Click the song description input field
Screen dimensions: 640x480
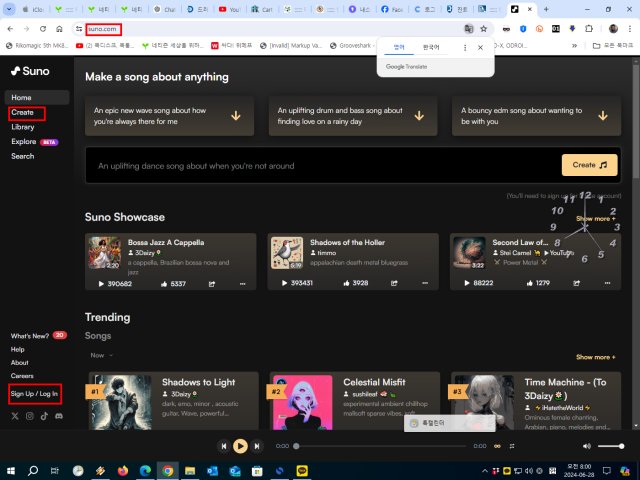point(322,166)
